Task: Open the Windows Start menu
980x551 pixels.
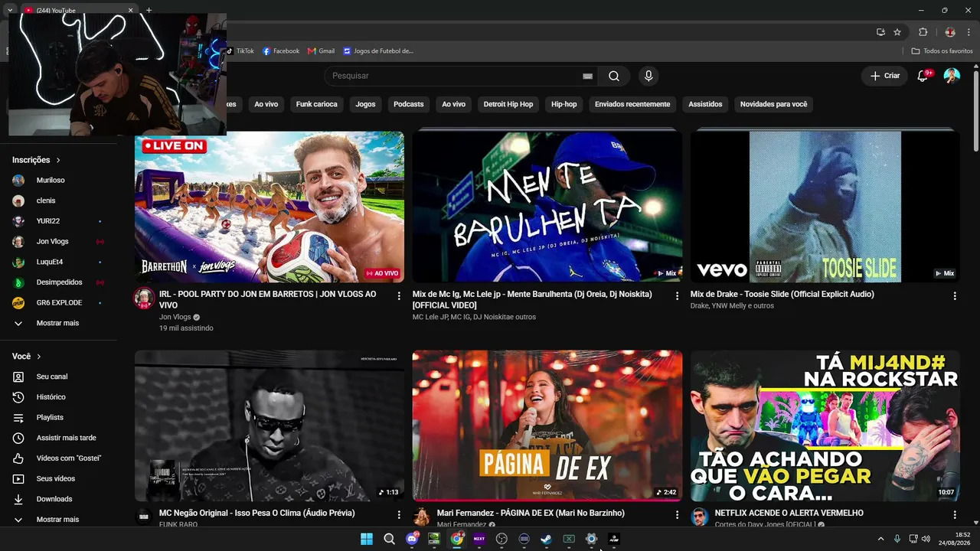Action: [367, 539]
